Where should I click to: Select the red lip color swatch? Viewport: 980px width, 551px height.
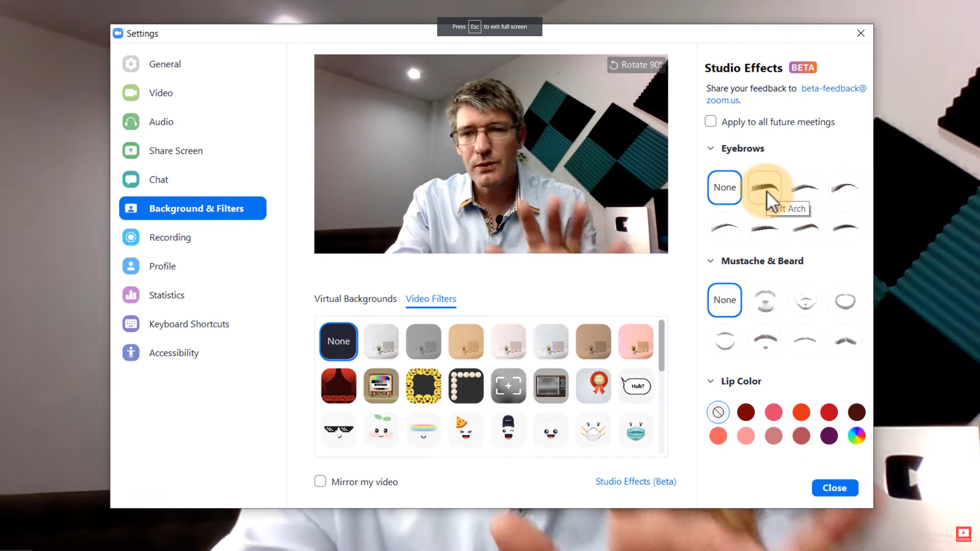(x=829, y=411)
